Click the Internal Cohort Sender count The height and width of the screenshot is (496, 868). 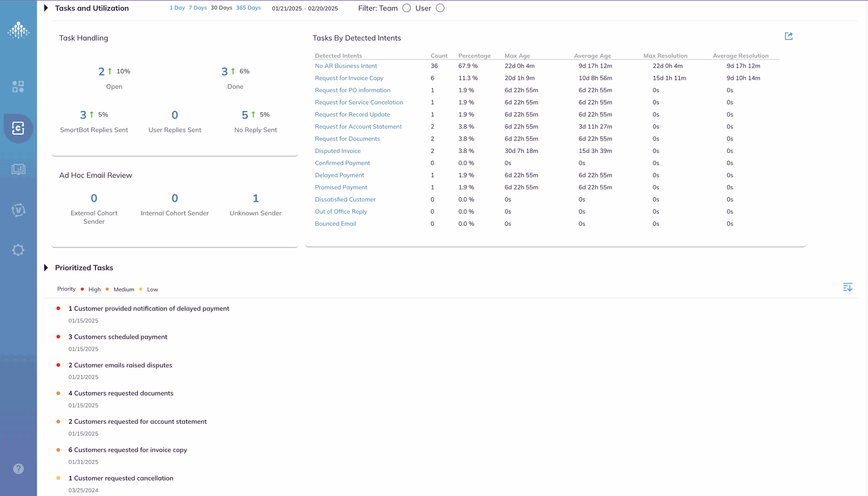tap(175, 199)
